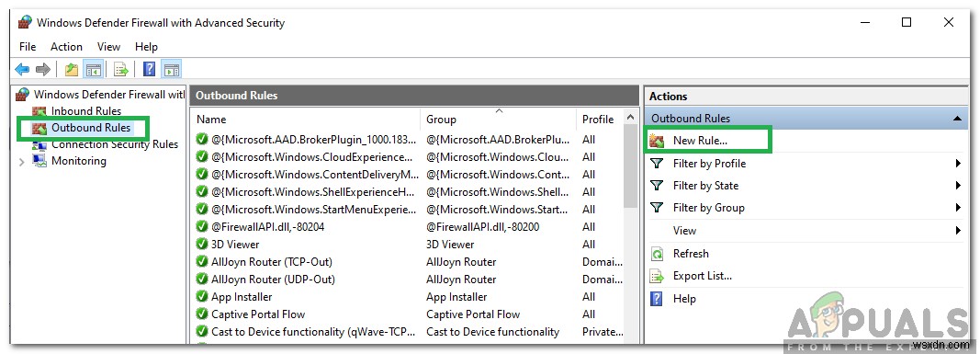This screenshot has height=354, width=980.
Task: Open the Help menu in menu bar
Action: (146, 46)
